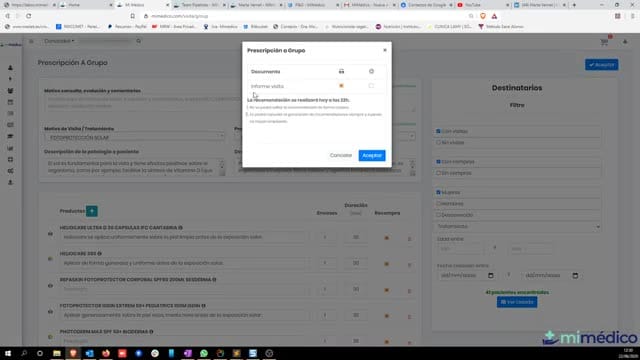640x360 pixels.
Task: Toggle the eye icon beside HELIOCARE 360
Action: (x=50, y=259)
